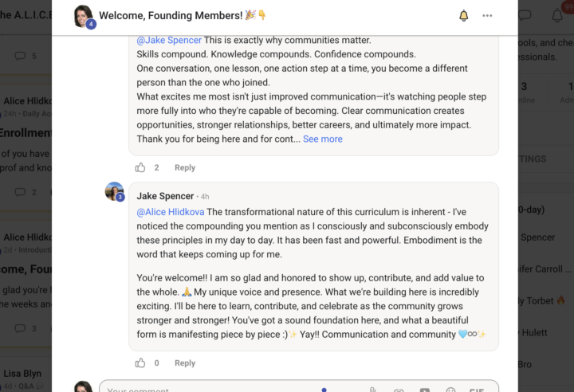Like Alice Hlidkova's comment with thumbs up

point(140,167)
